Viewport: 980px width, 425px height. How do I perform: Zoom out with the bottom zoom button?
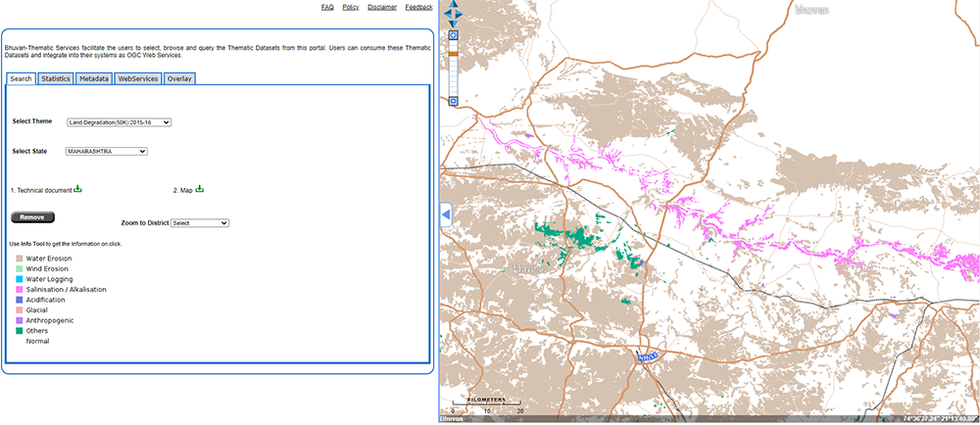454,101
